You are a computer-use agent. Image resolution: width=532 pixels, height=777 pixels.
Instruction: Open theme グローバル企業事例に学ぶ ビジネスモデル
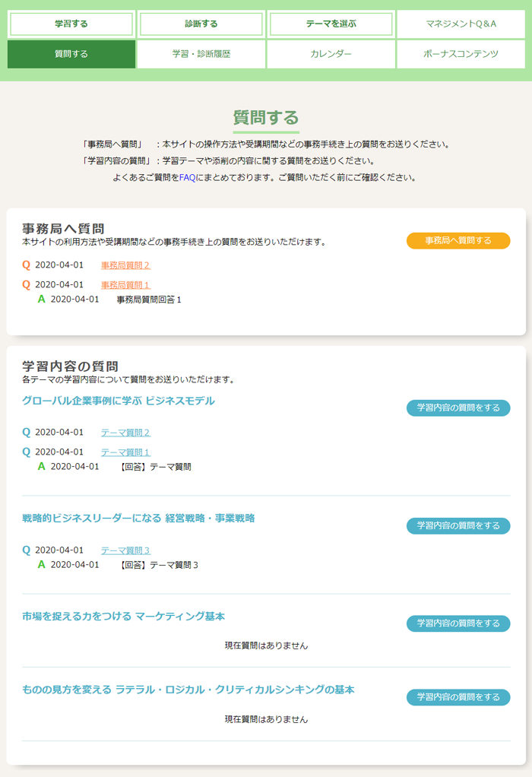(x=119, y=401)
